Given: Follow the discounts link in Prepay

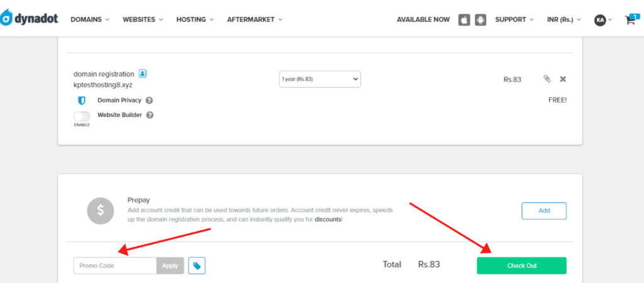Looking at the screenshot, I should coord(327,219).
